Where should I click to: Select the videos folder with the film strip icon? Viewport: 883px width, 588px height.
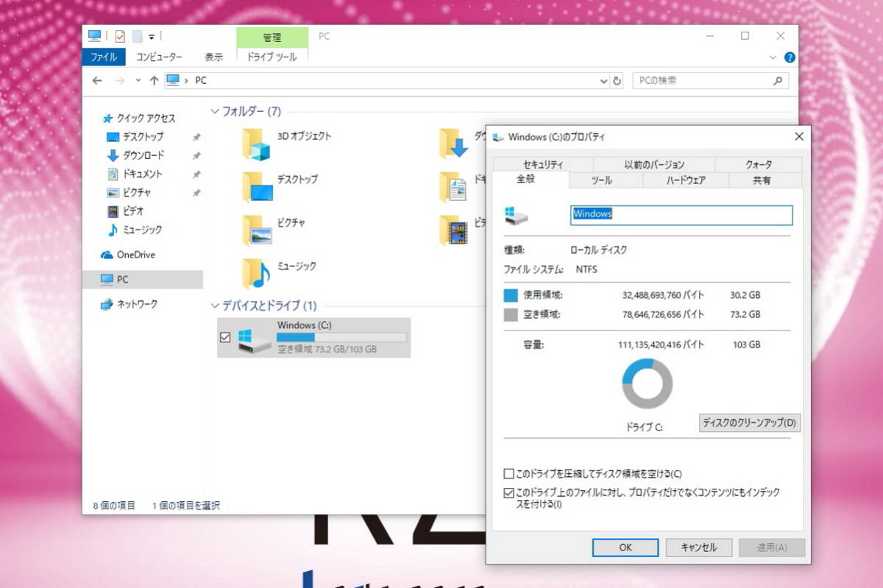coord(453,230)
